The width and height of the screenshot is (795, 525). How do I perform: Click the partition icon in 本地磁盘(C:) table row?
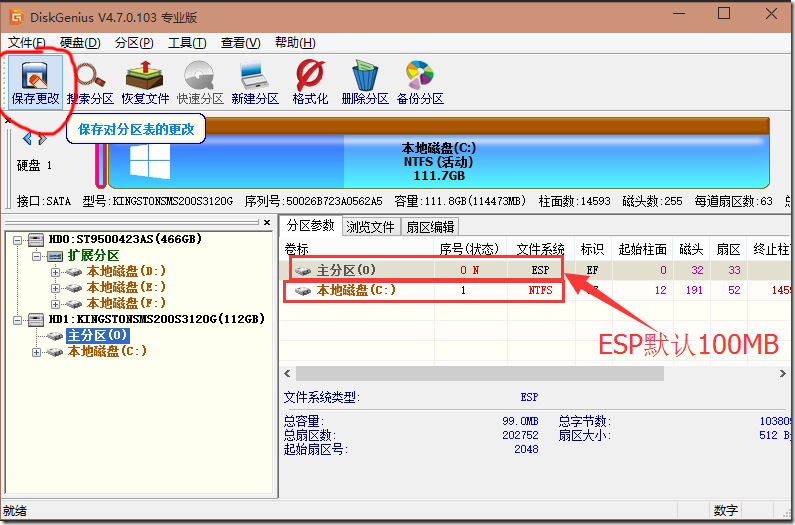303,291
